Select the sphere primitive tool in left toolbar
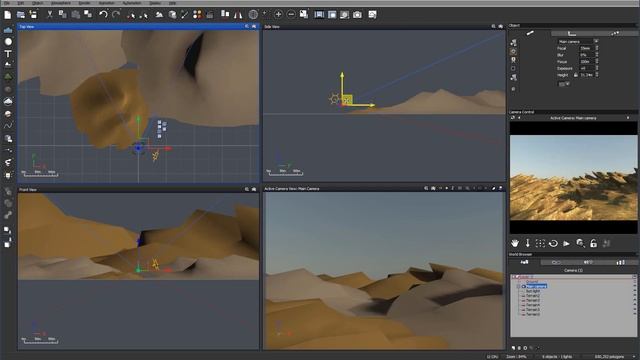 tap(8, 42)
